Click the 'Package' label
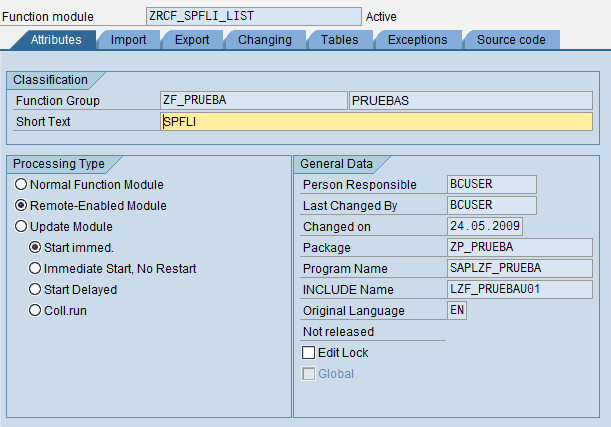 click(x=327, y=248)
